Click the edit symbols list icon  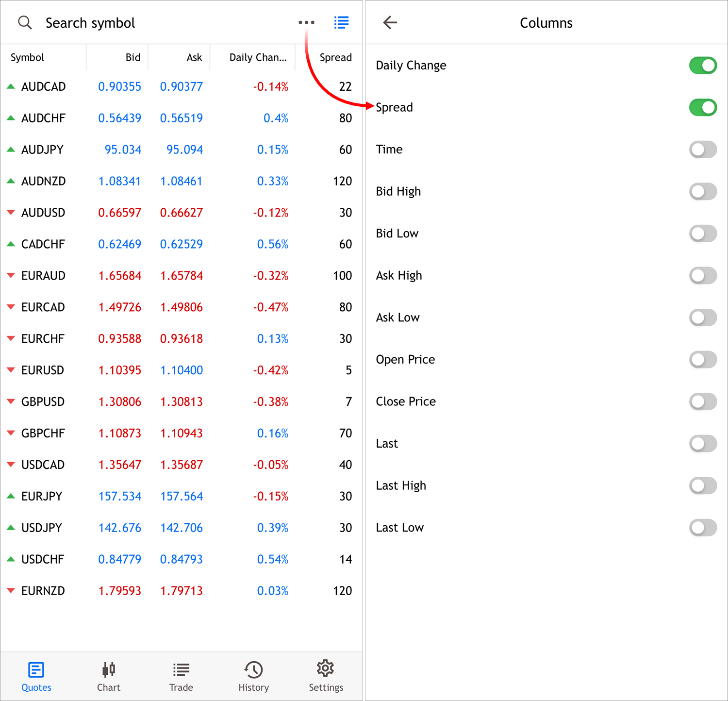[x=341, y=22]
